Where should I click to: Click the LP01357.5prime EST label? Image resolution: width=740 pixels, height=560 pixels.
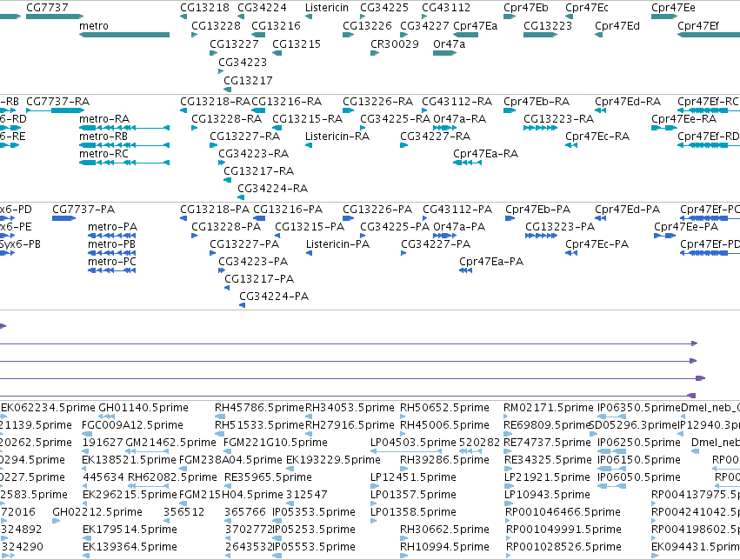point(413,495)
